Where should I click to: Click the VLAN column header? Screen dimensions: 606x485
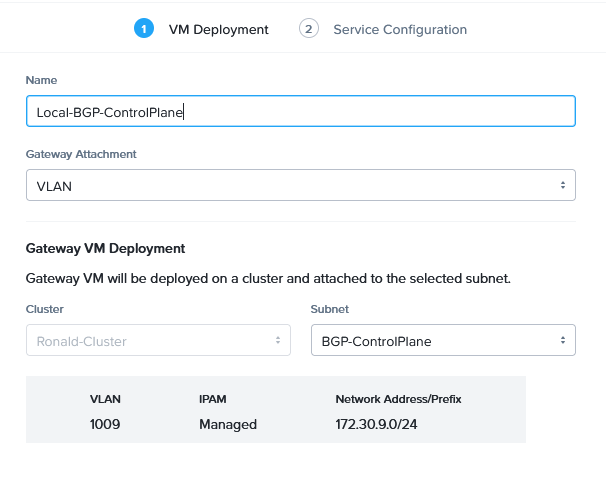(x=105, y=399)
